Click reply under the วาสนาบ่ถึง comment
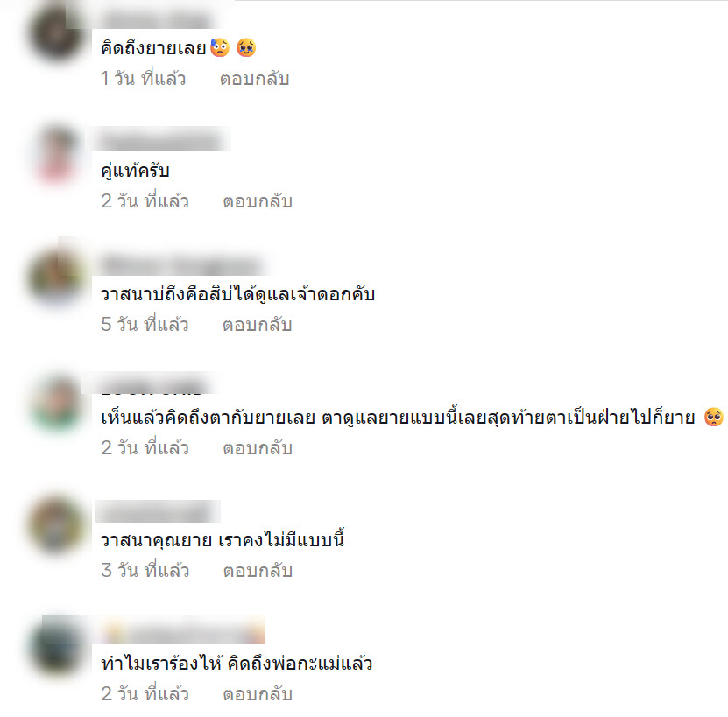Screen dimensions: 728x717 (x=258, y=325)
